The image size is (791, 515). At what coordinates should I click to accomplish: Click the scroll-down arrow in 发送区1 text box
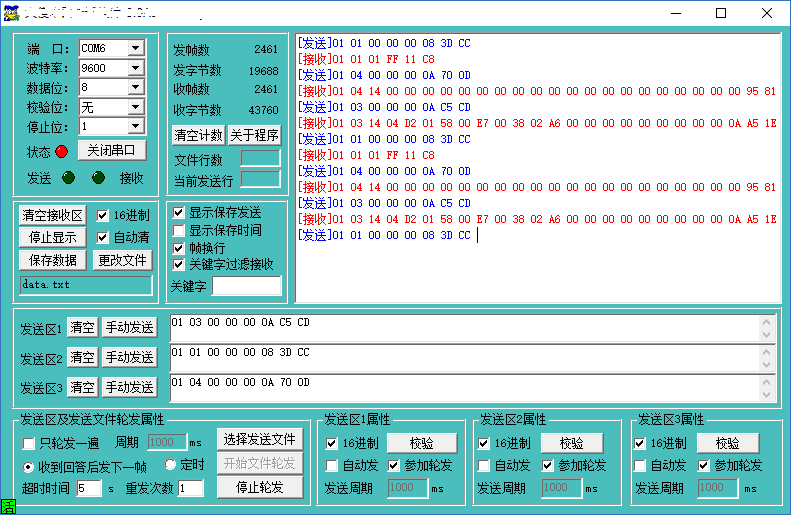[767, 334]
